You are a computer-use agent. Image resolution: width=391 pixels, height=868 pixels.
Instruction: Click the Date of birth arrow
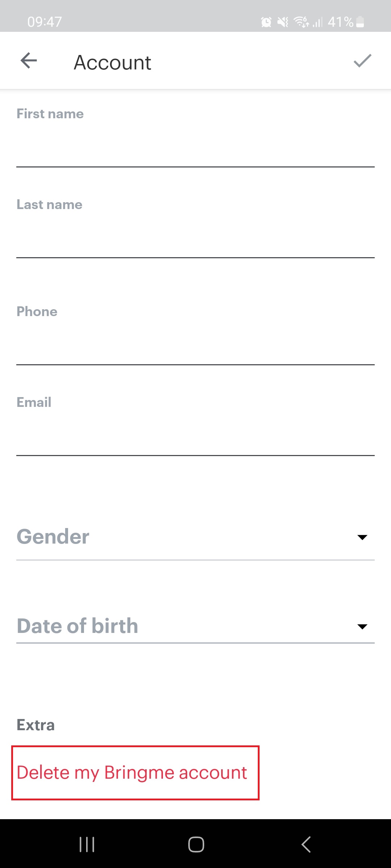[362, 627]
